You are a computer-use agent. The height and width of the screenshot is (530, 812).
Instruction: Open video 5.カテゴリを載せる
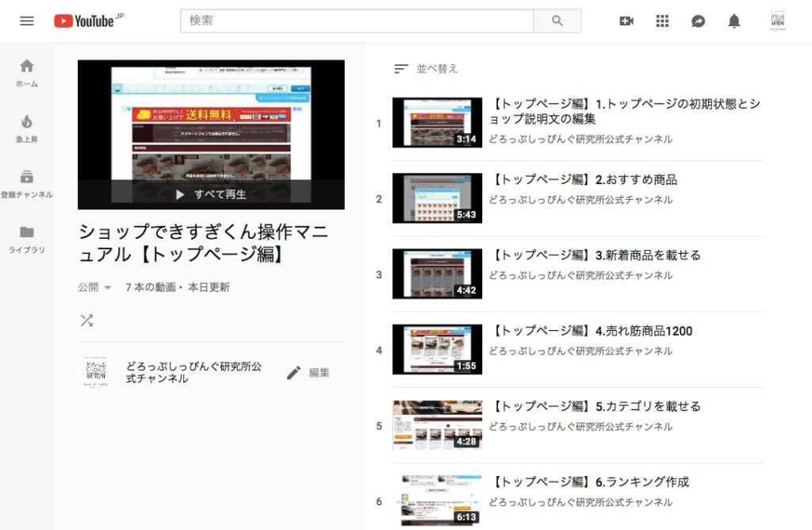595,406
